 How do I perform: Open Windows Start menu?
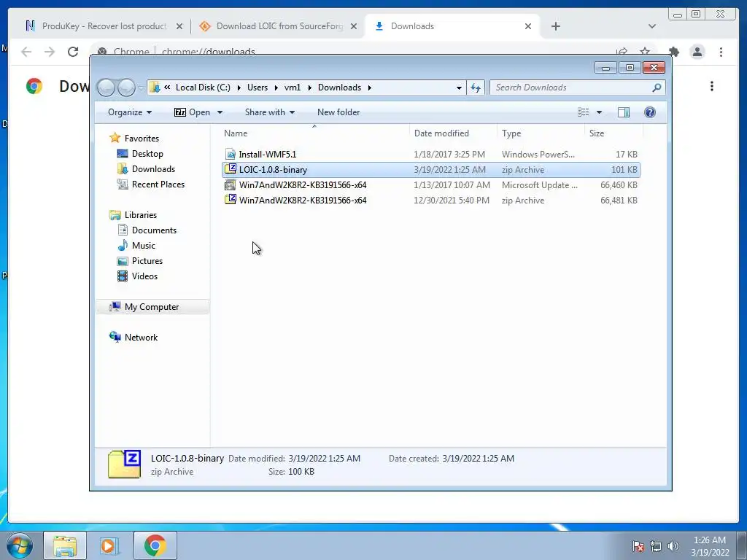(20, 545)
